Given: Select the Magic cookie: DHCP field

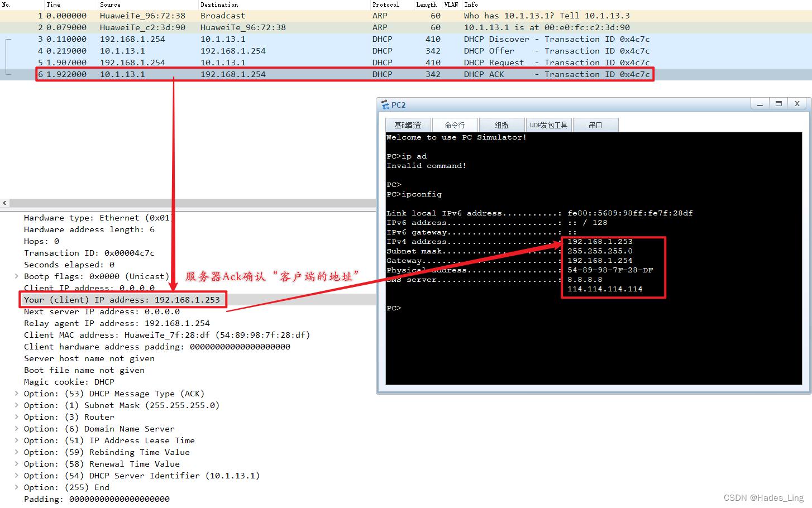Looking at the screenshot, I should 69,382.
